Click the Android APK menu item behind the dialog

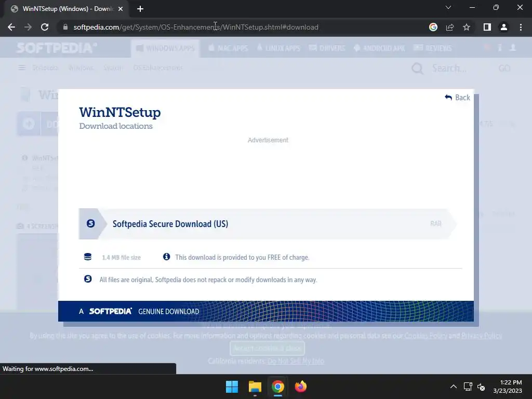point(379,48)
